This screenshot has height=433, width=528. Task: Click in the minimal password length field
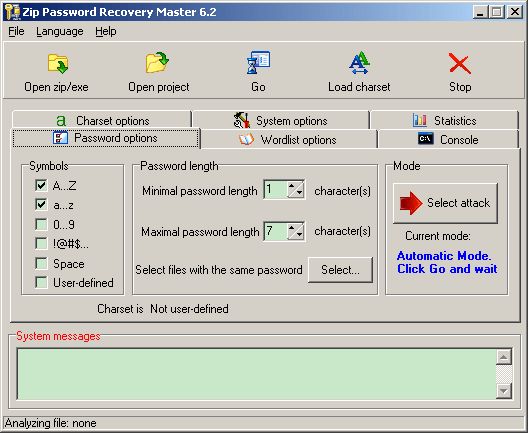tap(276, 190)
